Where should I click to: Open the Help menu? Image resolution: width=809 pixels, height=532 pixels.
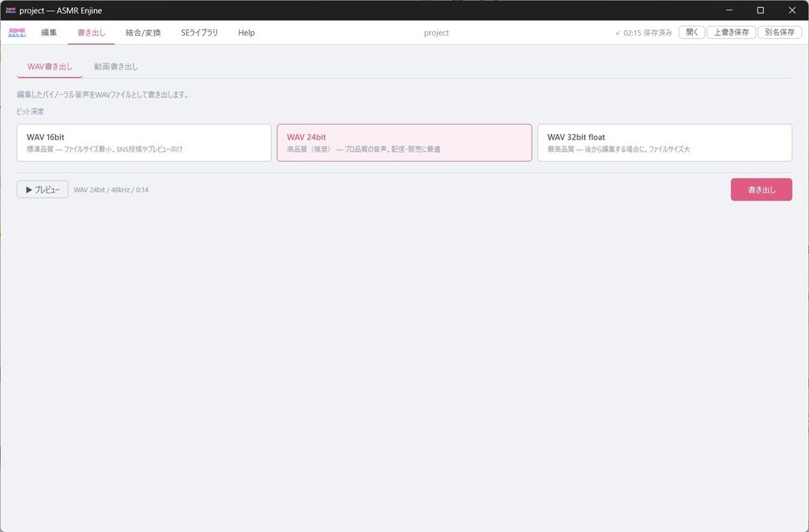coord(246,32)
